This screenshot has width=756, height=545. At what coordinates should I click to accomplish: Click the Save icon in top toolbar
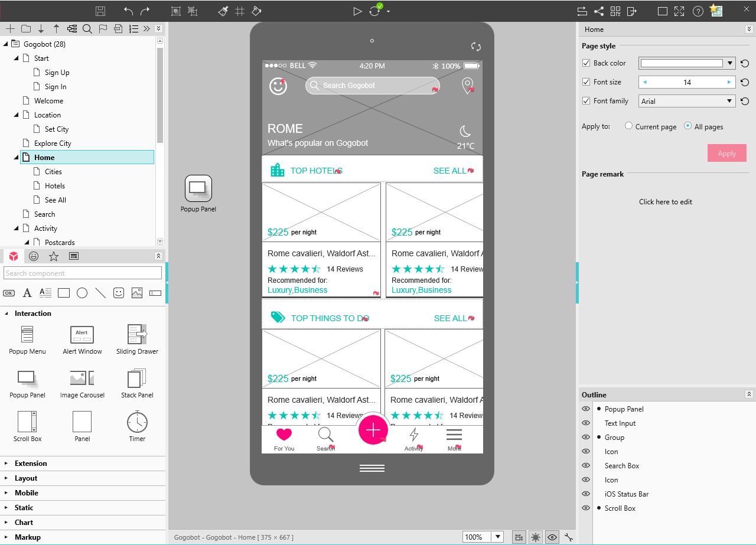point(100,11)
